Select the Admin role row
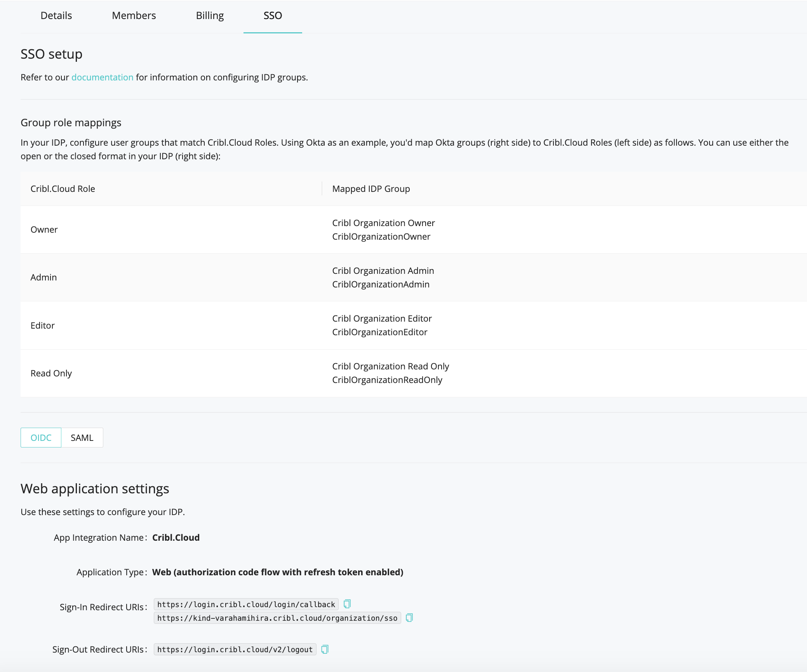 click(43, 277)
